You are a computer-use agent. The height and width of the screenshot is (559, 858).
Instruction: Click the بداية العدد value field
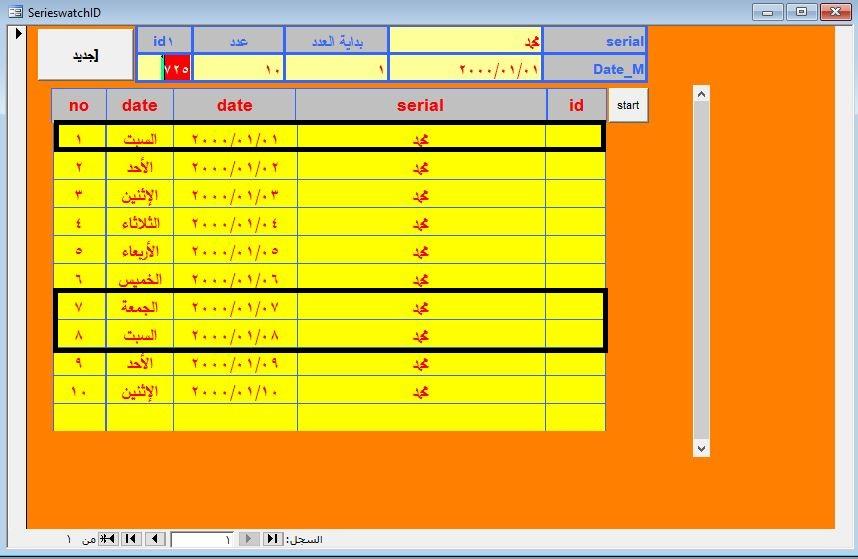[336, 69]
